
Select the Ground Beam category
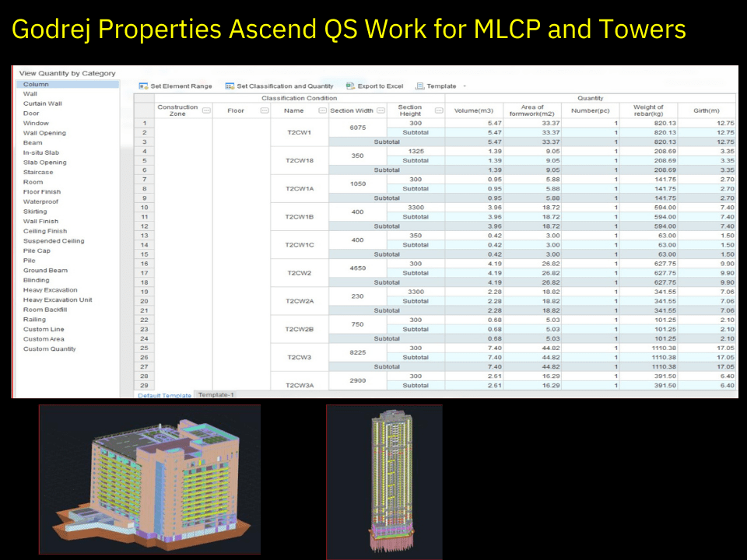pyautogui.click(x=45, y=270)
